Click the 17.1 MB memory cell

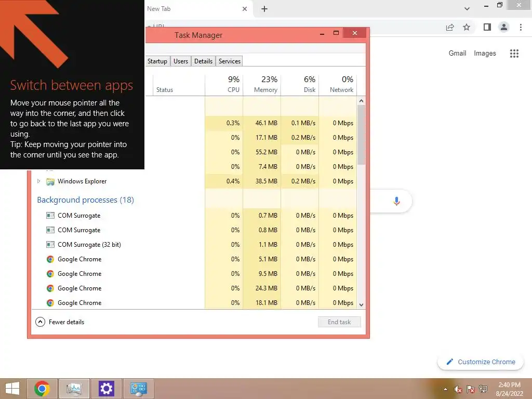(x=262, y=137)
